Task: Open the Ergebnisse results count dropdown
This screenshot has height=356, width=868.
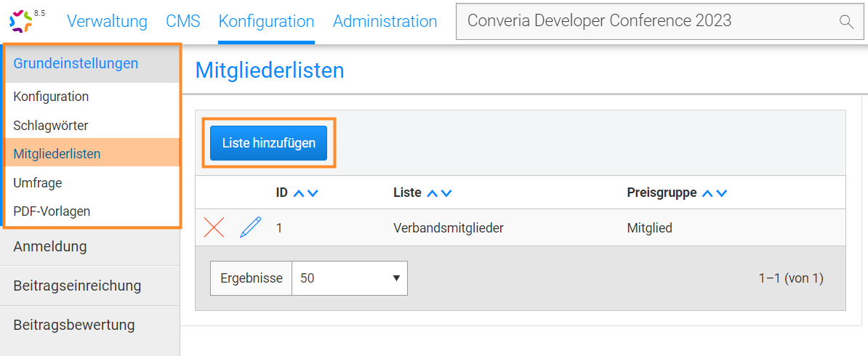Action: (350, 278)
